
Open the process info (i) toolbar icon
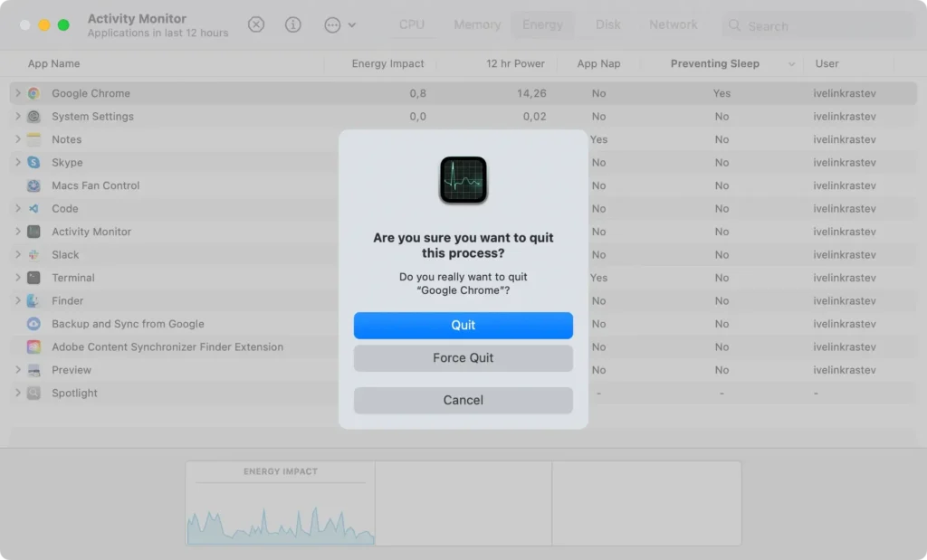coord(293,24)
